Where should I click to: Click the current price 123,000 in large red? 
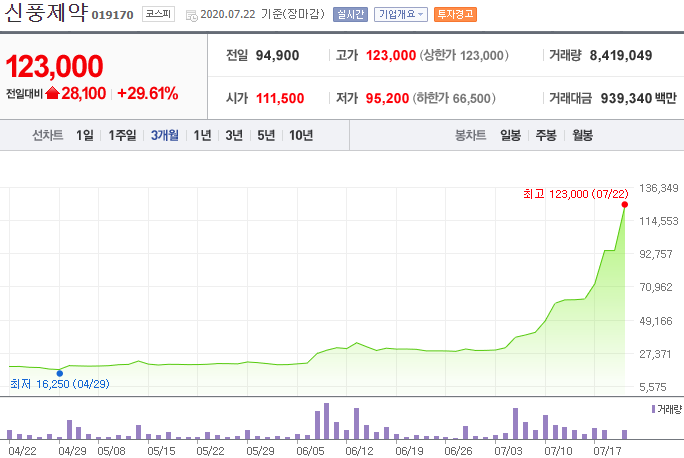54,66
